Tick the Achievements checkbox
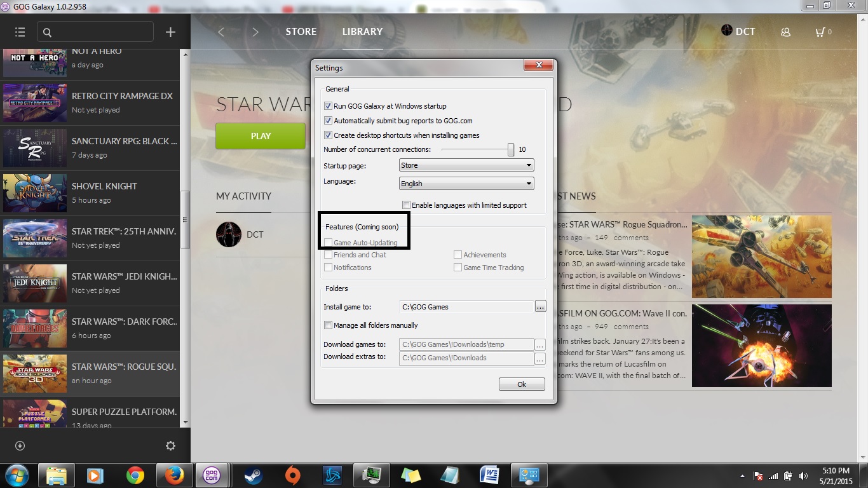 (458, 255)
